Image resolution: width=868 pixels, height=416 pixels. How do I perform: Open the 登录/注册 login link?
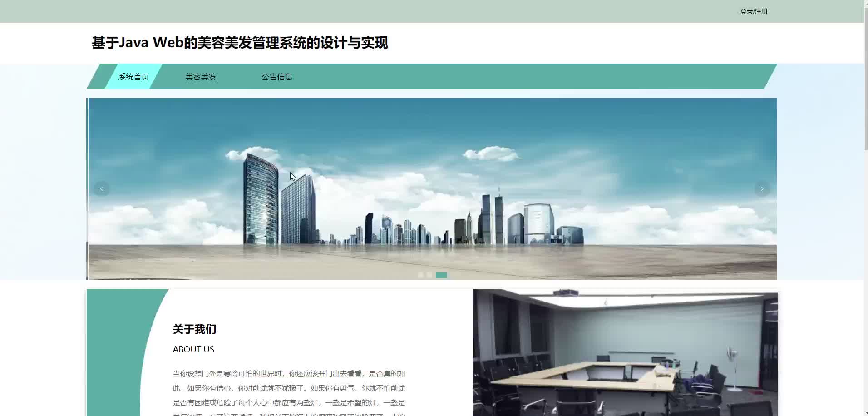[754, 11]
